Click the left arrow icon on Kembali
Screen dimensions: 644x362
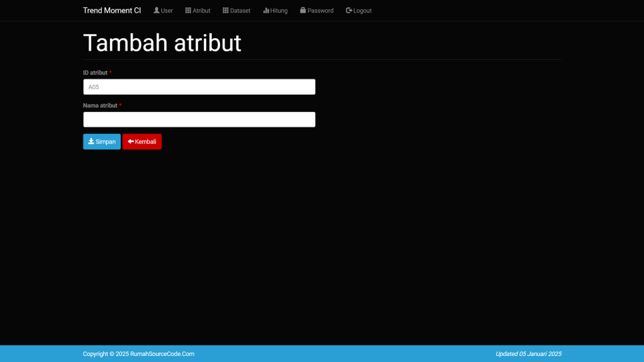pyautogui.click(x=131, y=141)
